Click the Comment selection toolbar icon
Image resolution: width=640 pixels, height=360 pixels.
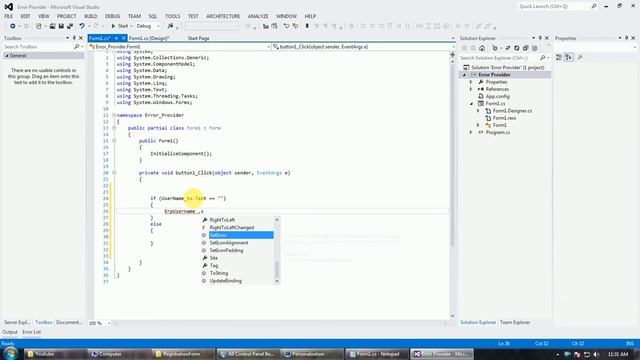(x=286, y=26)
